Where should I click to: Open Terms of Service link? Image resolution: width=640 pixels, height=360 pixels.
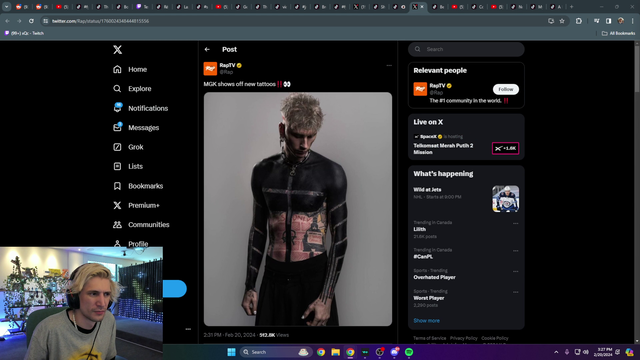point(429,338)
